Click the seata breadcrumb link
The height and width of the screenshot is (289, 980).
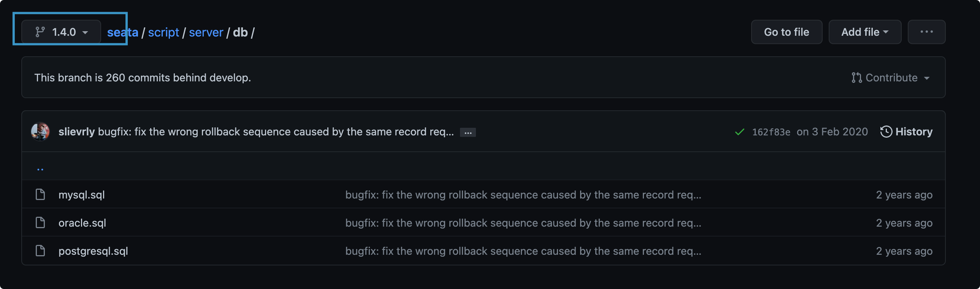(122, 32)
